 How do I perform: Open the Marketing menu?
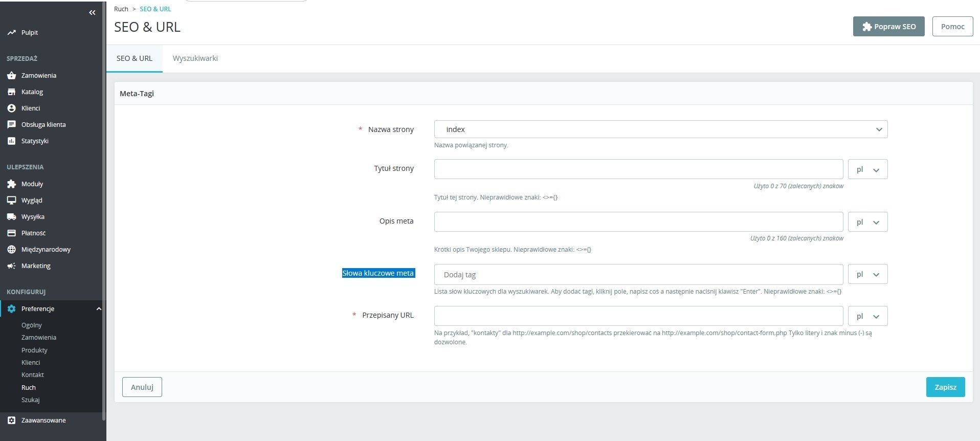(x=36, y=266)
